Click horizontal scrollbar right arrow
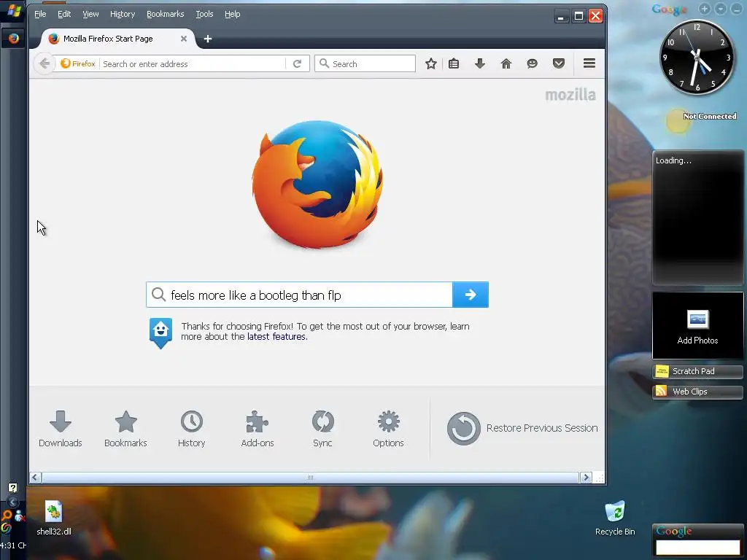This screenshot has width=747, height=560. coord(586,477)
